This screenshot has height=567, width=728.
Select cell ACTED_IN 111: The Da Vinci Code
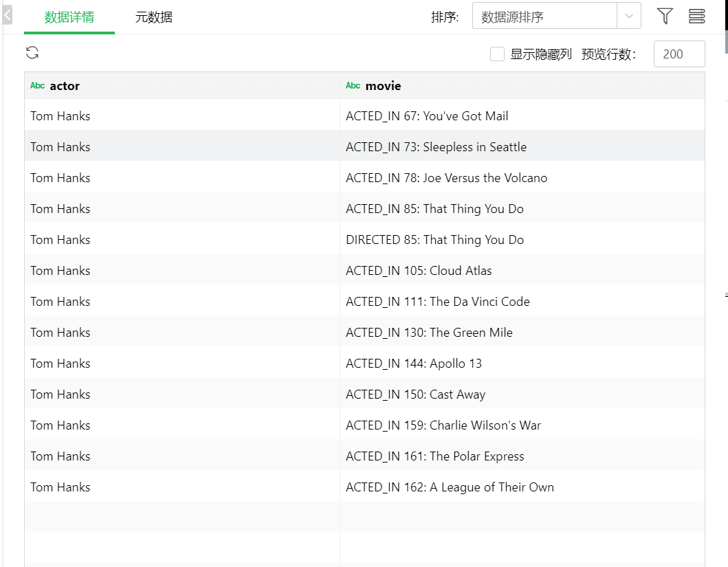(522, 302)
